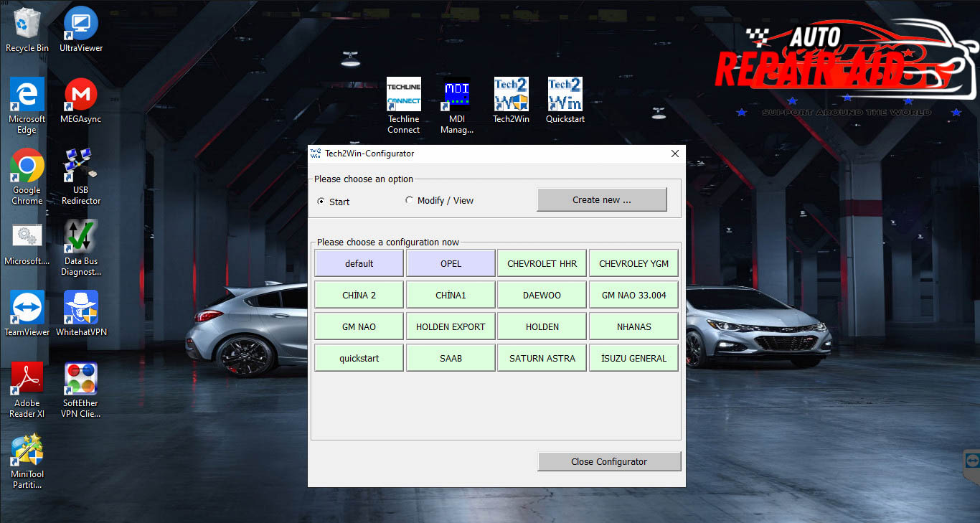The width and height of the screenshot is (980, 523).
Task: Choose the SAAB configuration
Action: [x=451, y=358]
